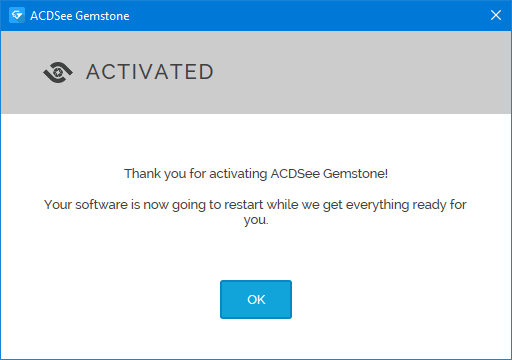
Task: Confirm activation with the OK button
Action: pos(256,299)
